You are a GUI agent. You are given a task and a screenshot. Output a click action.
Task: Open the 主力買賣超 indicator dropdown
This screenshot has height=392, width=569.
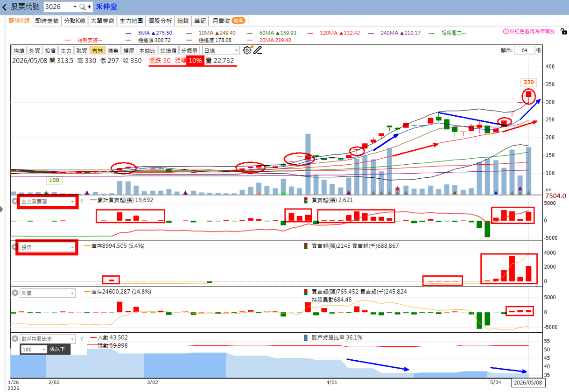(x=47, y=202)
